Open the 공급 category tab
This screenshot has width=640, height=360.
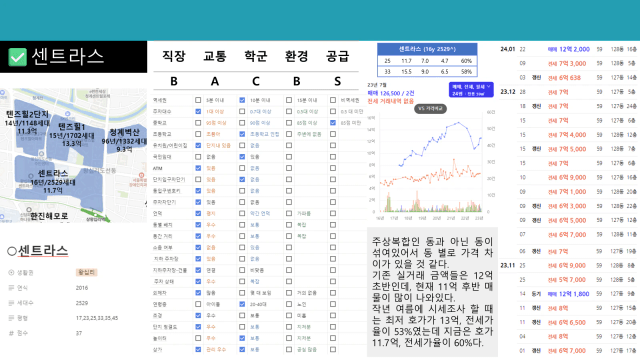(337, 56)
